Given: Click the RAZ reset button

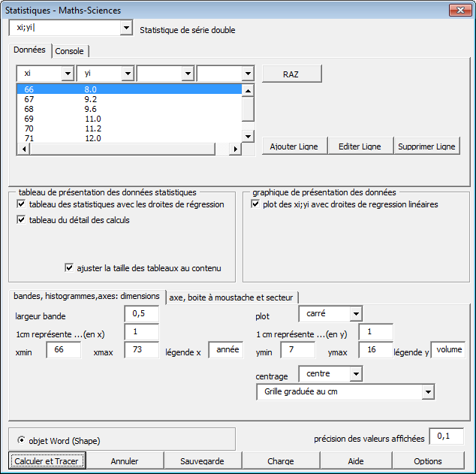Looking at the screenshot, I should pyautogui.click(x=292, y=74).
